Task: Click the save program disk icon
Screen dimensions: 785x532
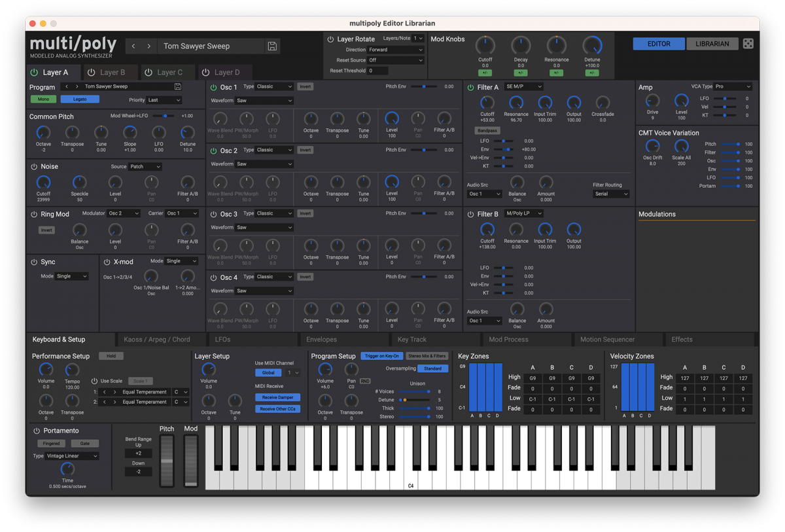Action: (272, 46)
